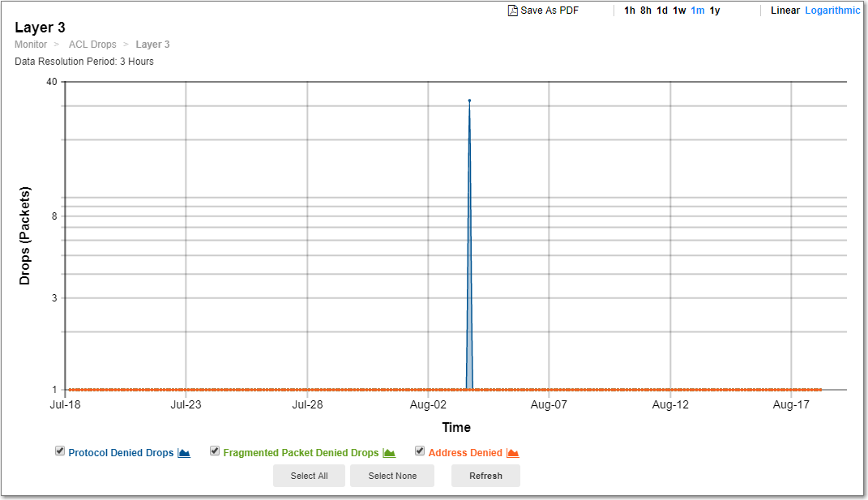This screenshot has height=500, width=868.
Task: Click the Jul-23 label on time axis
Action: click(x=186, y=404)
